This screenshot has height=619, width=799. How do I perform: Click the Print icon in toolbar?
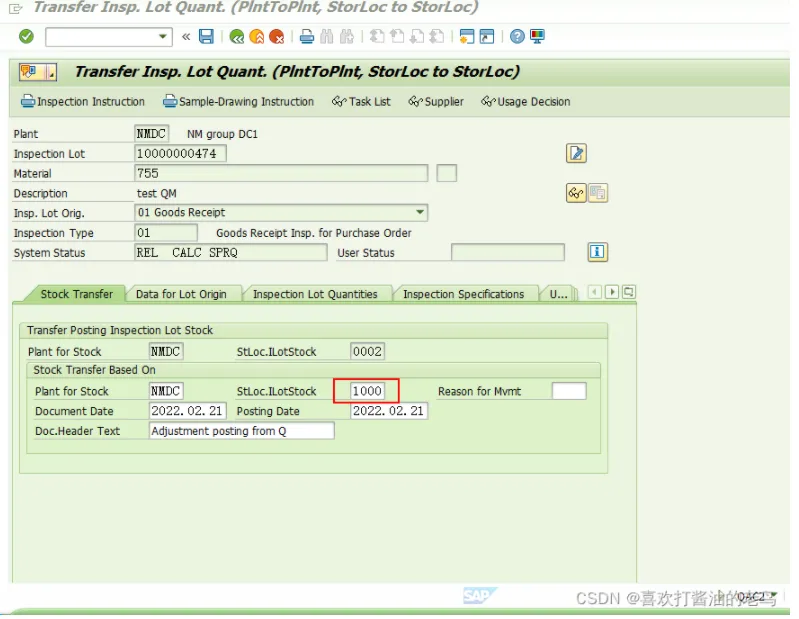[x=307, y=37]
